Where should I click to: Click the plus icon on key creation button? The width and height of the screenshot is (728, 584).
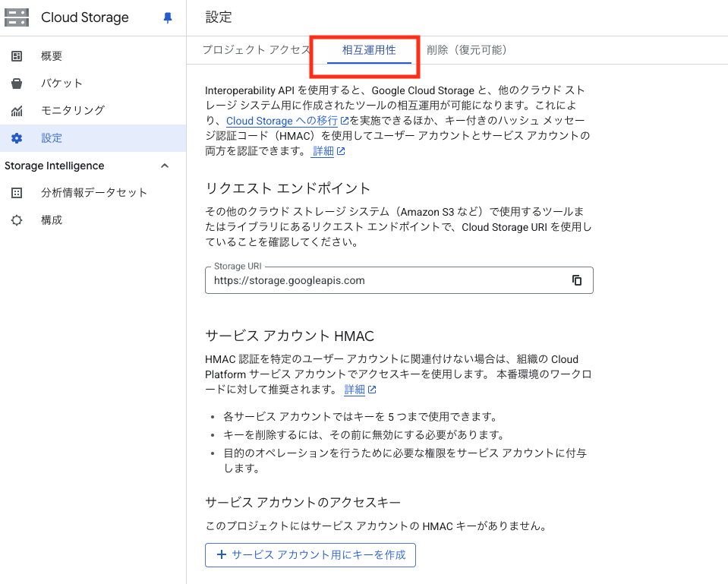(x=222, y=554)
